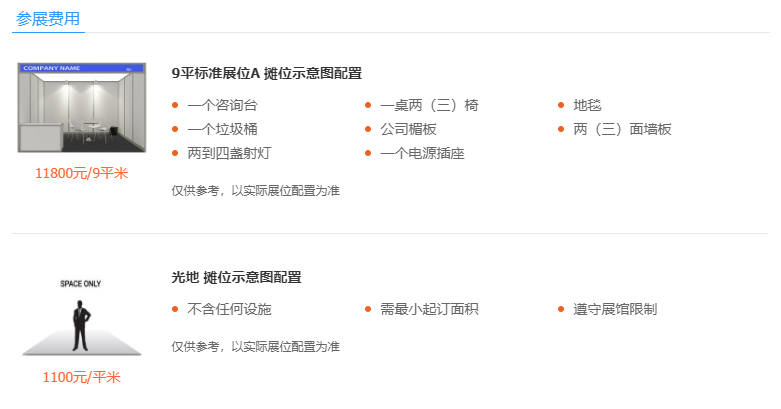Click the SPACE ONLY booth image
This screenshot has height=409, width=781.
81,317
